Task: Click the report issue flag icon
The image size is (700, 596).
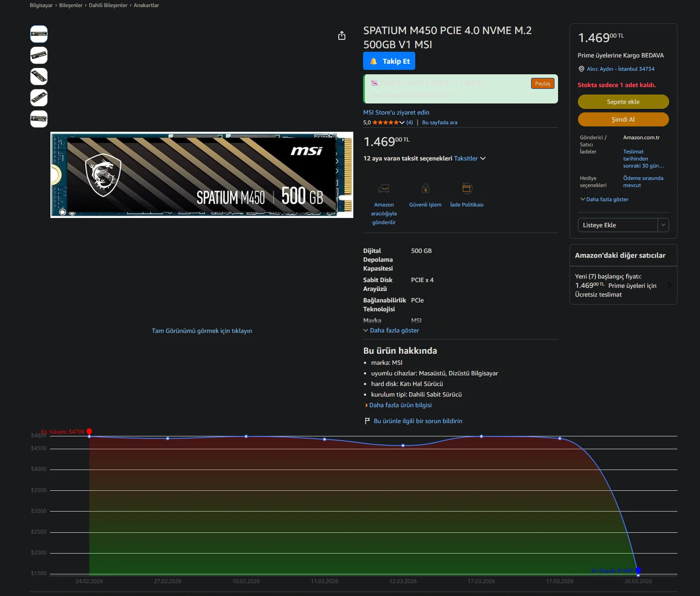Action: click(367, 421)
